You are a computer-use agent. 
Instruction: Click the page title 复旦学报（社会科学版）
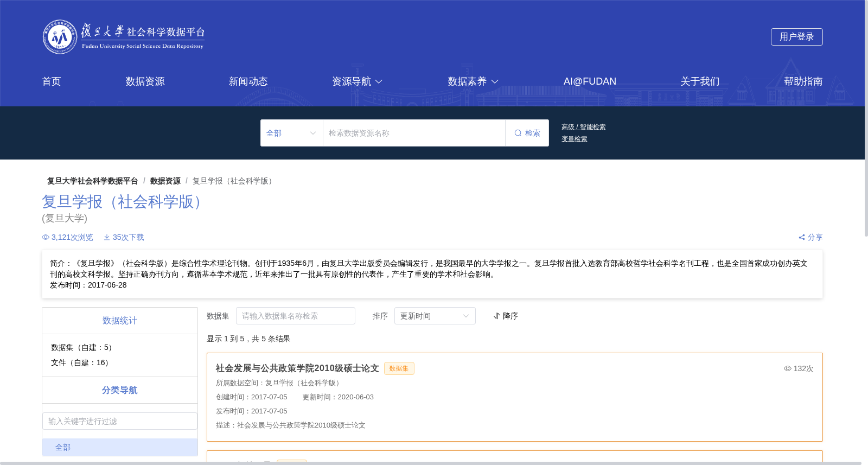(x=125, y=202)
